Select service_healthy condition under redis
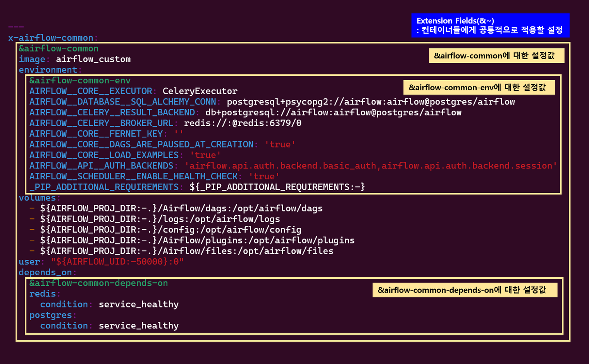The image size is (589, 364). pyautogui.click(x=139, y=304)
